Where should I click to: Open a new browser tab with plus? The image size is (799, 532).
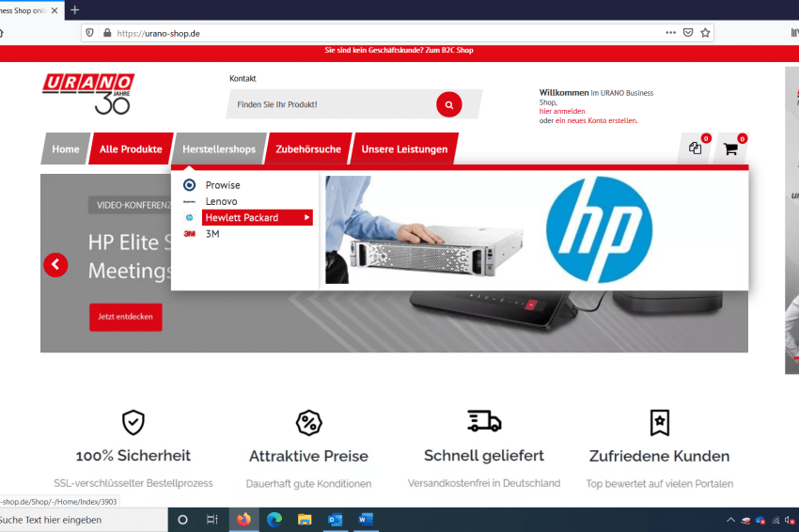tap(75, 9)
